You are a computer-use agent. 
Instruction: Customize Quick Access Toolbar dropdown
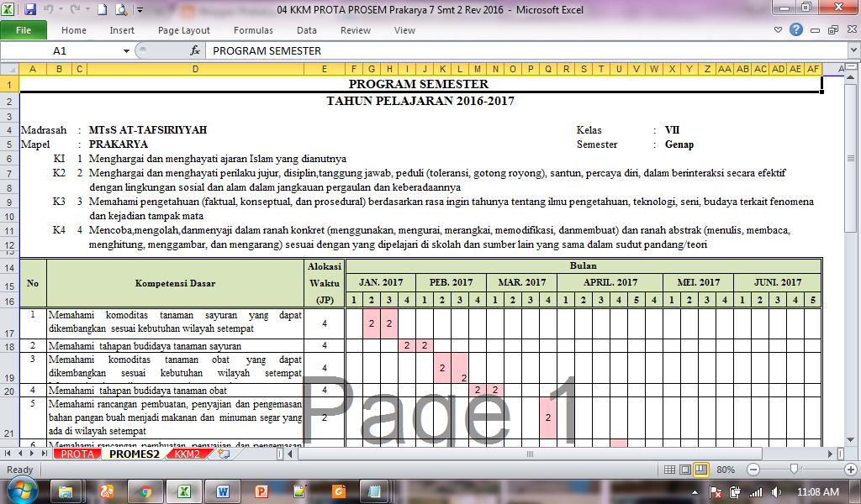(x=140, y=10)
